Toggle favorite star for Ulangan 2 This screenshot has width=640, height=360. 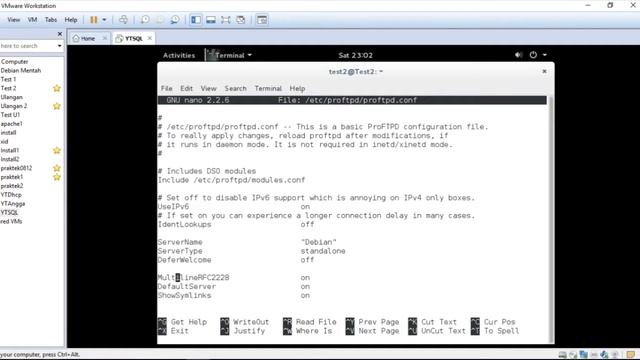pos(57,106)
